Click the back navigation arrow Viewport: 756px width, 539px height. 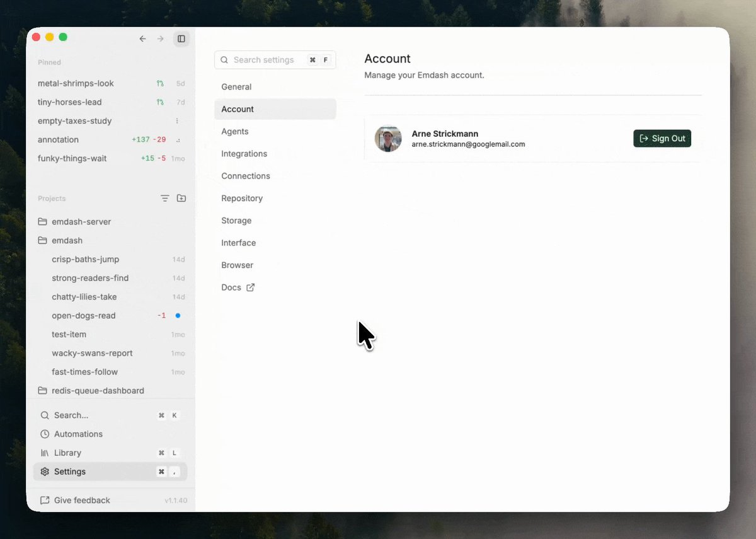pos(142,39)
